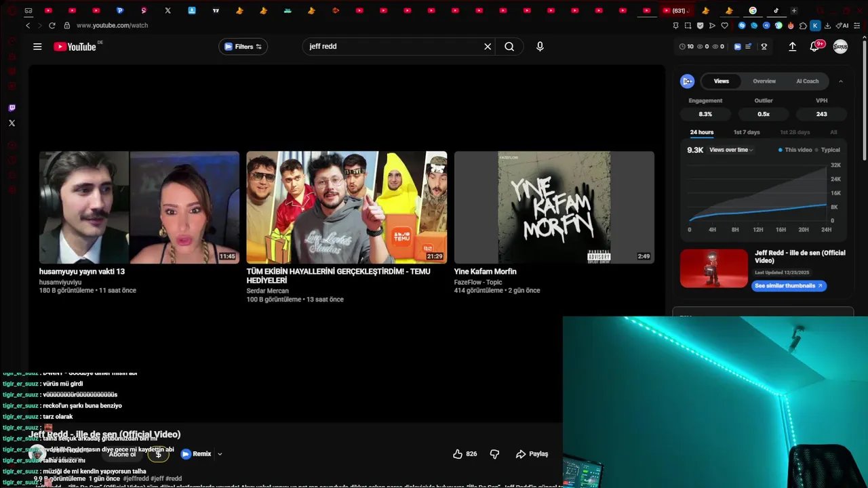This screenshot has height=488, width=868.
Task: Open husamviyuviyu channel link
Action: tap(60, 282)
